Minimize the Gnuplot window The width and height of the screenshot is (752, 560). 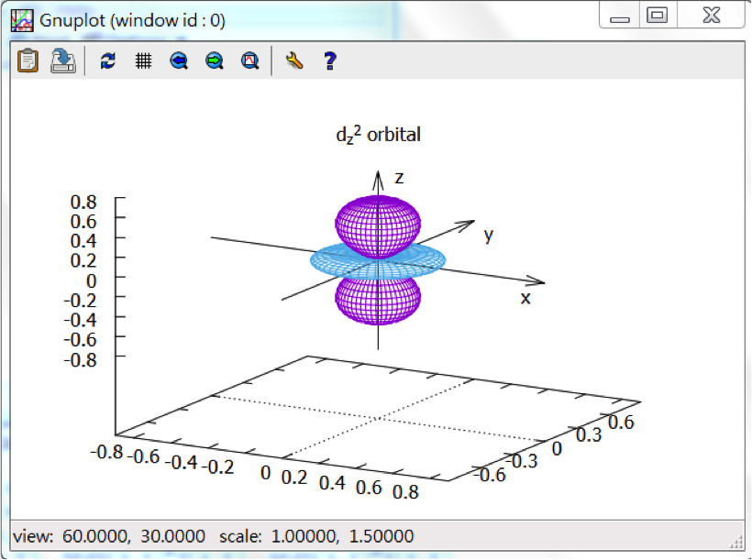[x=620, y=16]
